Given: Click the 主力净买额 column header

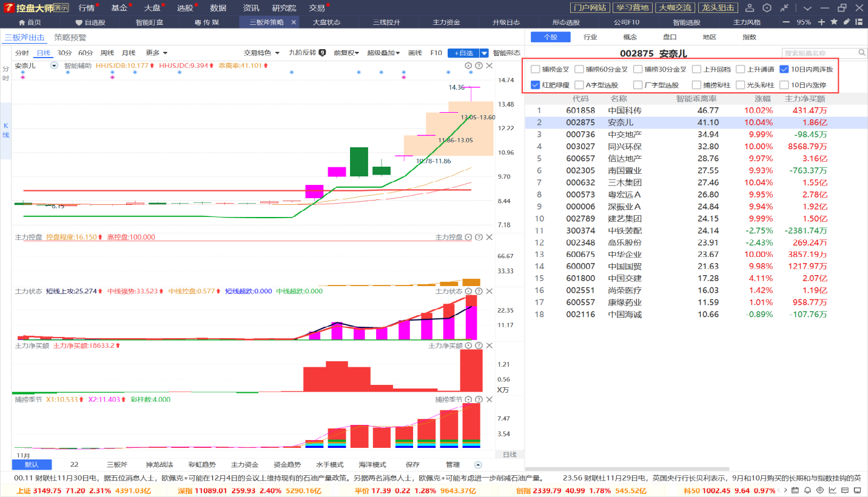Looking at the screenshot, I should coord(804,99).
